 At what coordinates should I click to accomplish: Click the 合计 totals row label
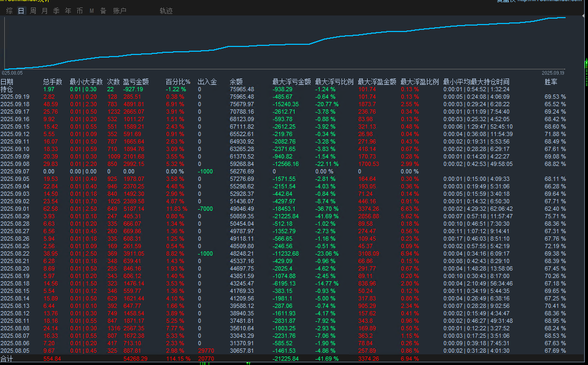[6, 358]
